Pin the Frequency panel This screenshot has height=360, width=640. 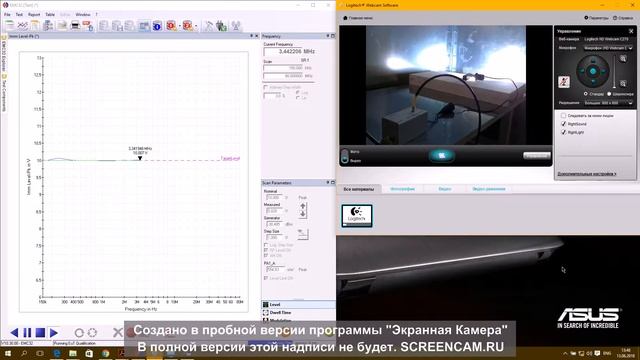[x=328, y=36]
